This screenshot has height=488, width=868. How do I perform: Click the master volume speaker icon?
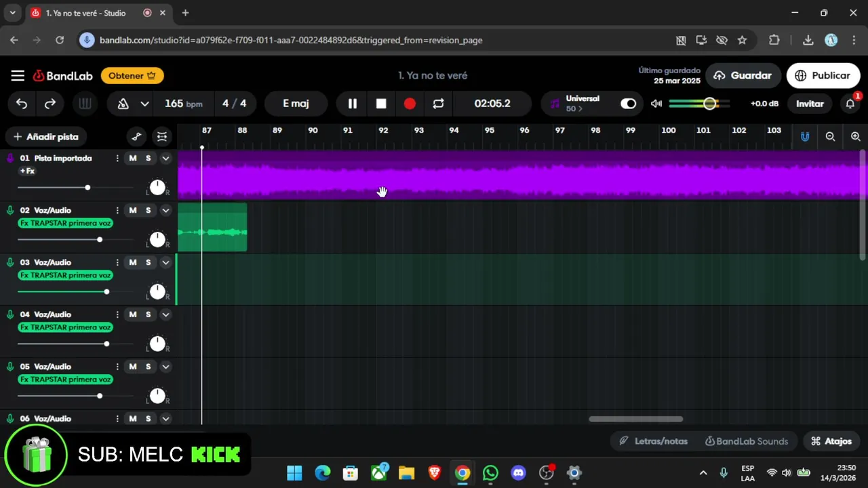click(x=656, y=104)
